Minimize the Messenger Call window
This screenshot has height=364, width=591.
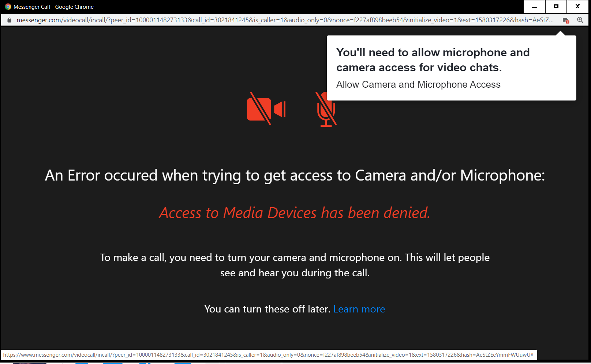click(534, 7)
